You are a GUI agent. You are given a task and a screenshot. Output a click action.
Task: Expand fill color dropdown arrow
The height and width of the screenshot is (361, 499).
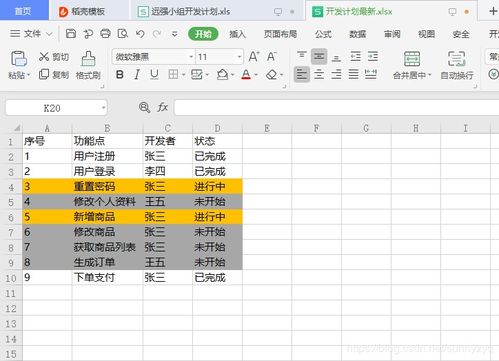(x=232, y=75)
